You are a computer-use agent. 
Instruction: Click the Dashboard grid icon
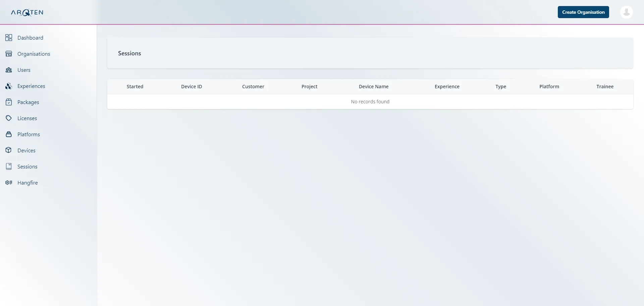click(x=9, y=38)
